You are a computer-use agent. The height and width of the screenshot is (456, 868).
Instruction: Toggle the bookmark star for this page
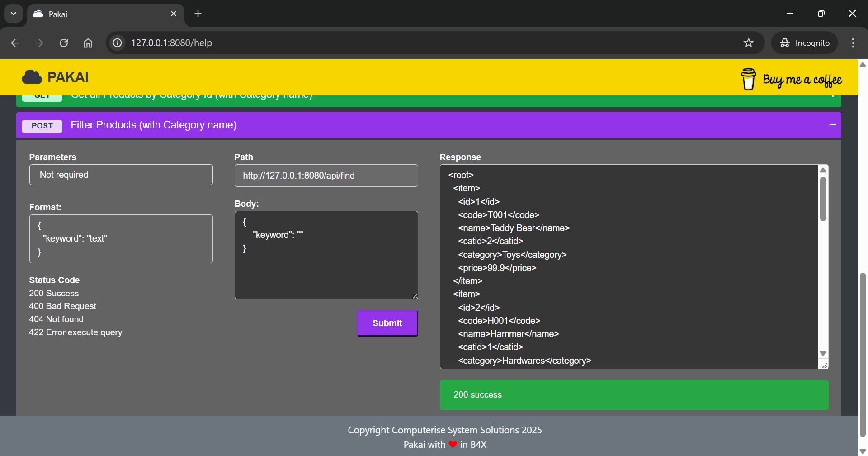[x=749, y=43]
